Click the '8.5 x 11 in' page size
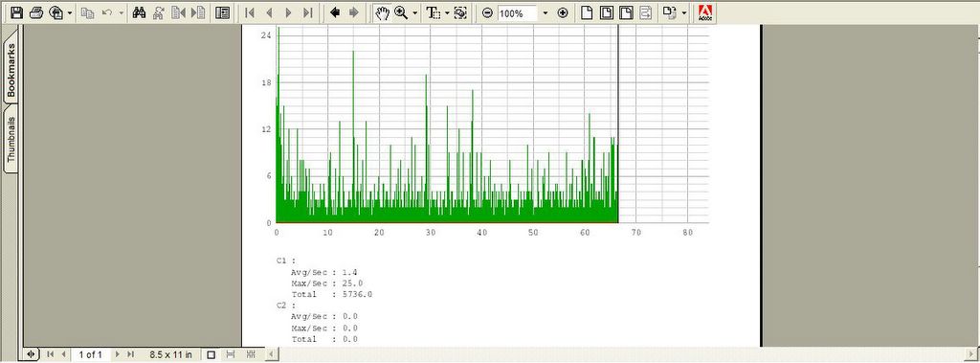980x363 pixels. 170,355
